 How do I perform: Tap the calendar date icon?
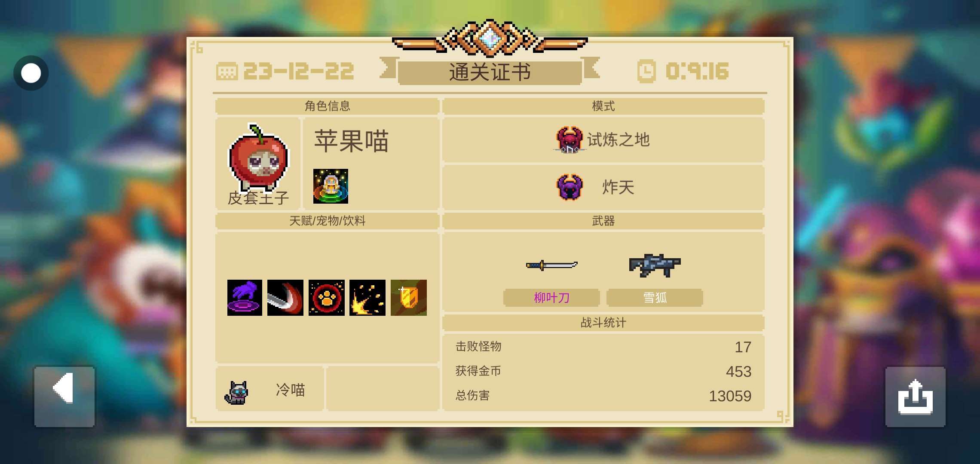[227, 71]
